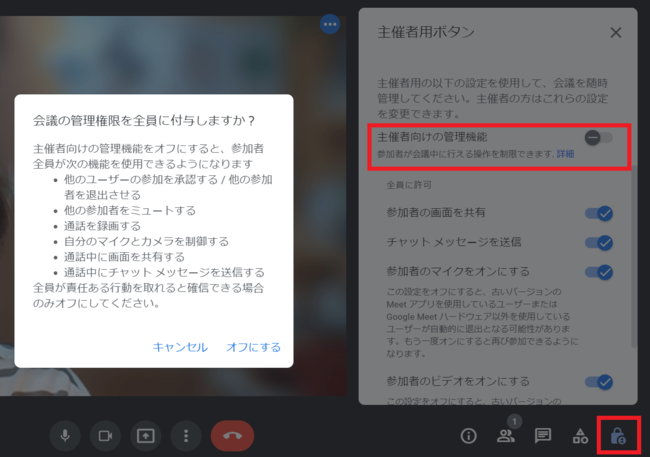
Task: Click the host controls lock icon
Action: click(x=617, y=436)
